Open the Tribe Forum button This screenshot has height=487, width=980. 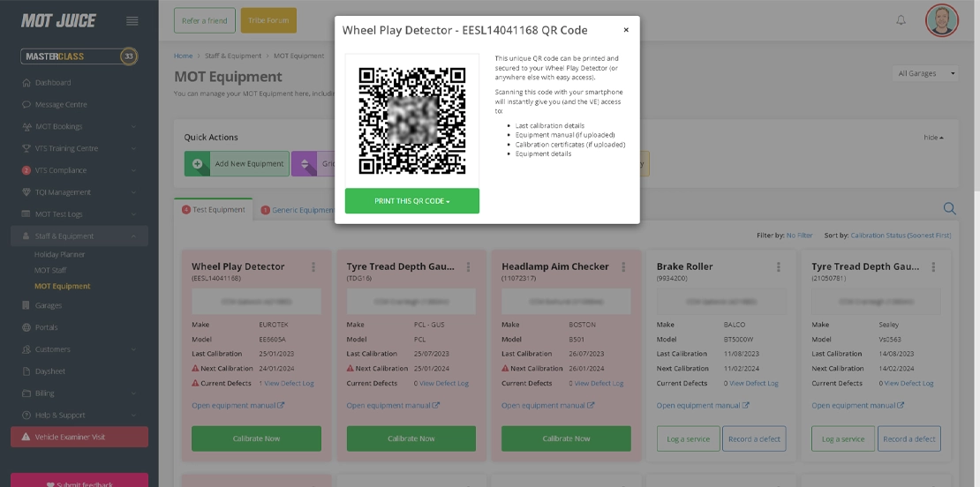(268, 20)
